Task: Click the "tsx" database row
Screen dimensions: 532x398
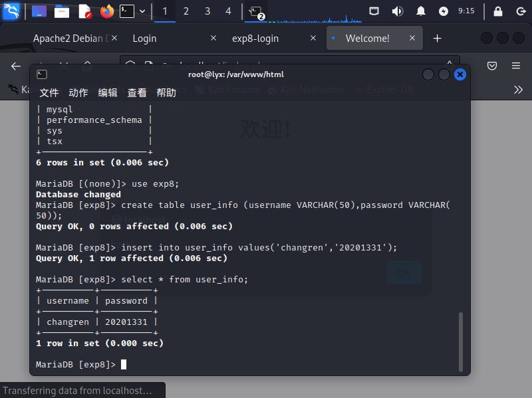Action: [x=55, y=142]
